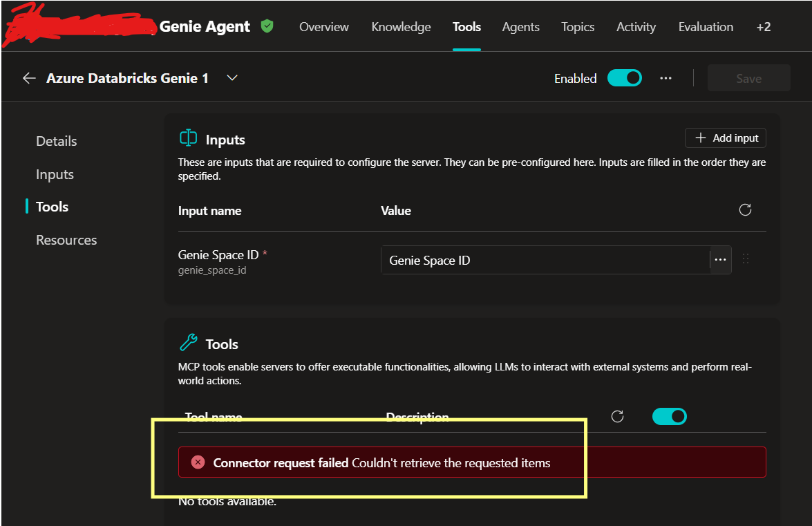The height and width of the screenshot is (526, 812).
Task: Go to the Agents tab
Action: 520,27
